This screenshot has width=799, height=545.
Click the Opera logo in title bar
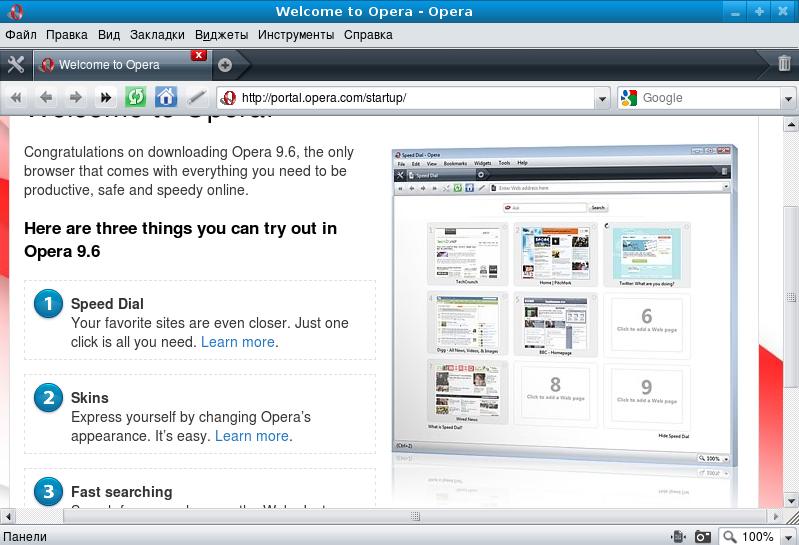pyautogui.click(x=16, y=11)
